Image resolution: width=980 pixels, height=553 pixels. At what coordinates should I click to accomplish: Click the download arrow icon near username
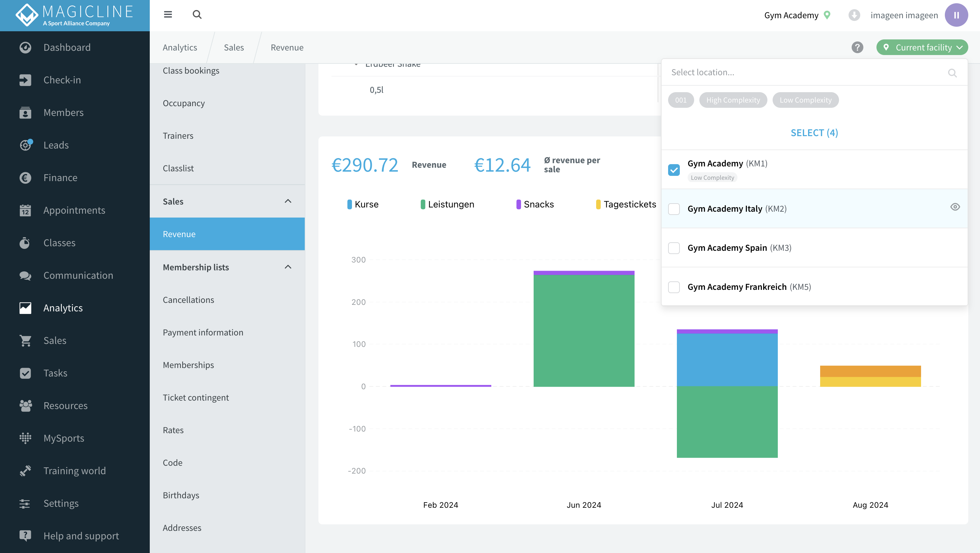click(854, 15)
